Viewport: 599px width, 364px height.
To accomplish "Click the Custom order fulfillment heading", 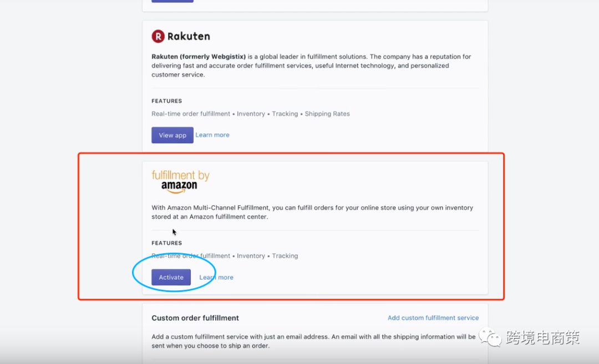I will tap(195, 318).
